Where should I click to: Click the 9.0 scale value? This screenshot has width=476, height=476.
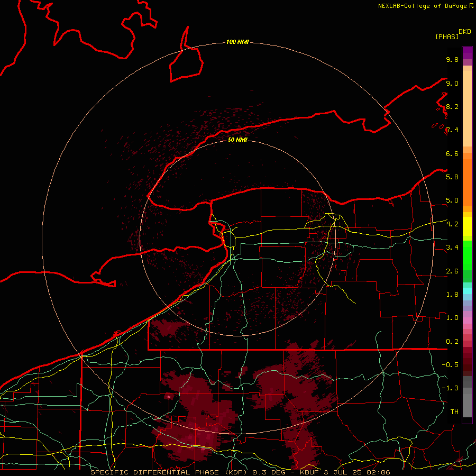452,83
